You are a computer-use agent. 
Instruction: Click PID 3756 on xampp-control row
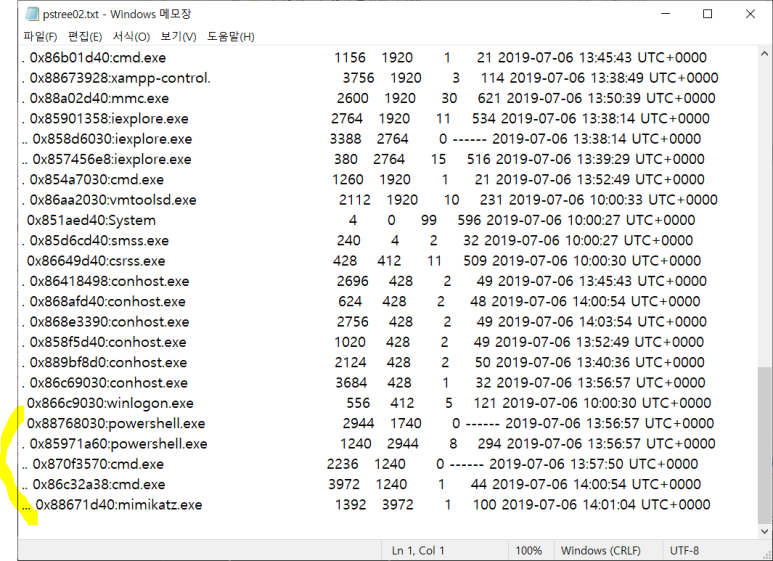(358, 78)
